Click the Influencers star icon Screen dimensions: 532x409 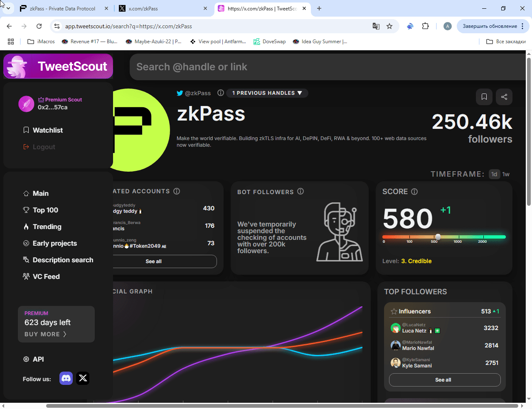click(394, 311)
